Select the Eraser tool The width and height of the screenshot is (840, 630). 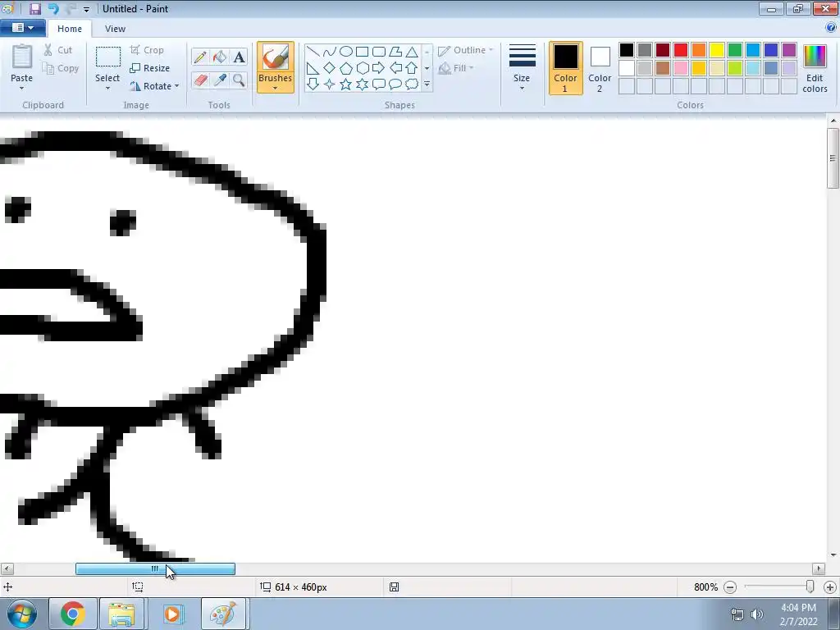200,80
